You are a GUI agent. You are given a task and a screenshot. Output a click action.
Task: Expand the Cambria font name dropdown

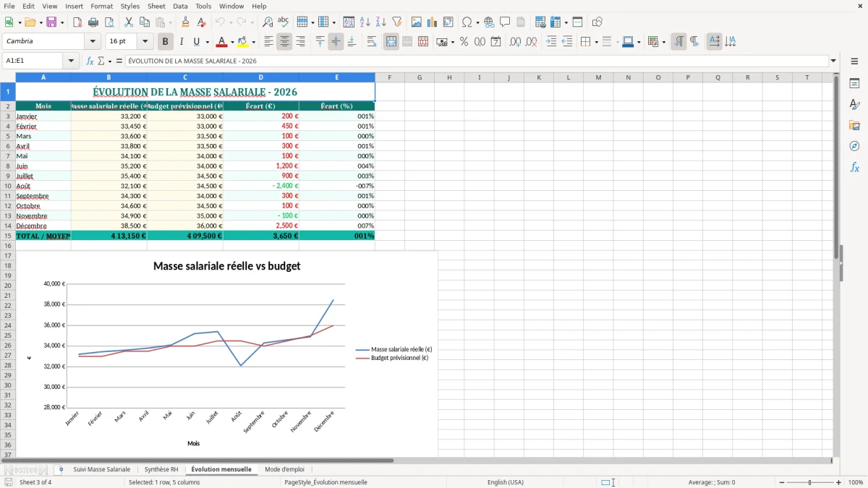click(x=92, y=42)
